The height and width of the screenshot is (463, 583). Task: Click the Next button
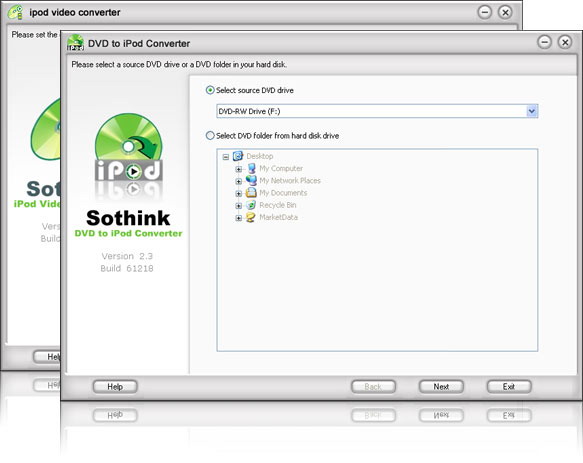point(441,387)
